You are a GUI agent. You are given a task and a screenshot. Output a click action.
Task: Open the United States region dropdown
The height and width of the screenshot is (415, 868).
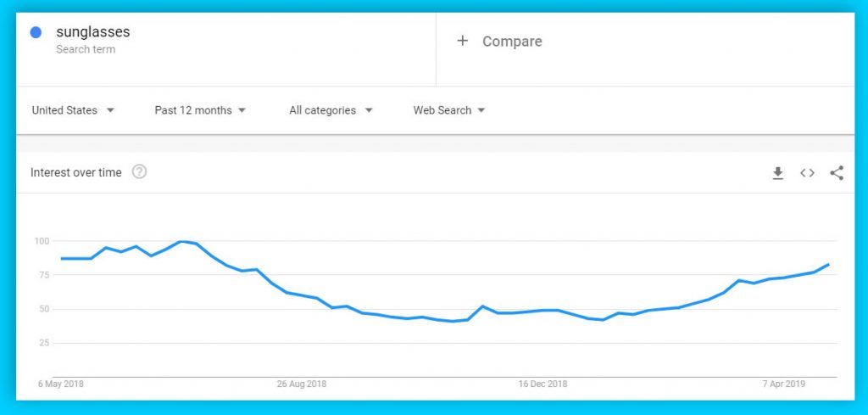[73, 110]
